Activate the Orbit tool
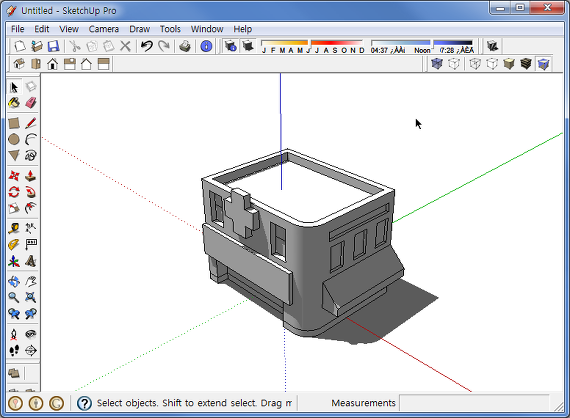Image resolution: width=570 pixels, height=418 pixels. 14,281
